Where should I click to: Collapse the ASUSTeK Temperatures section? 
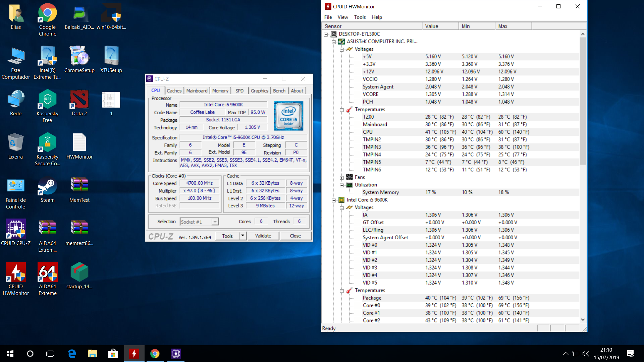click(x=341, y=110)
